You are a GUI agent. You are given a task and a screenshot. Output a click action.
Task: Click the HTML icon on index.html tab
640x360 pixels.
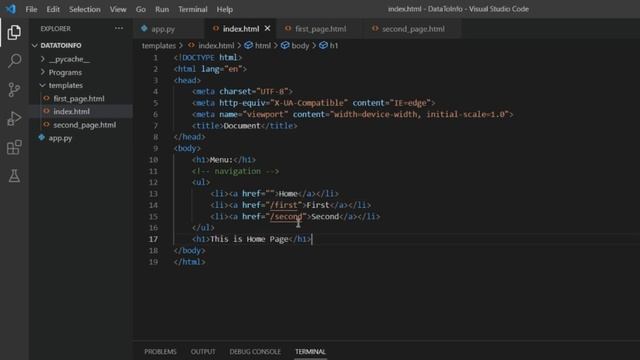(x=216, y=29)
